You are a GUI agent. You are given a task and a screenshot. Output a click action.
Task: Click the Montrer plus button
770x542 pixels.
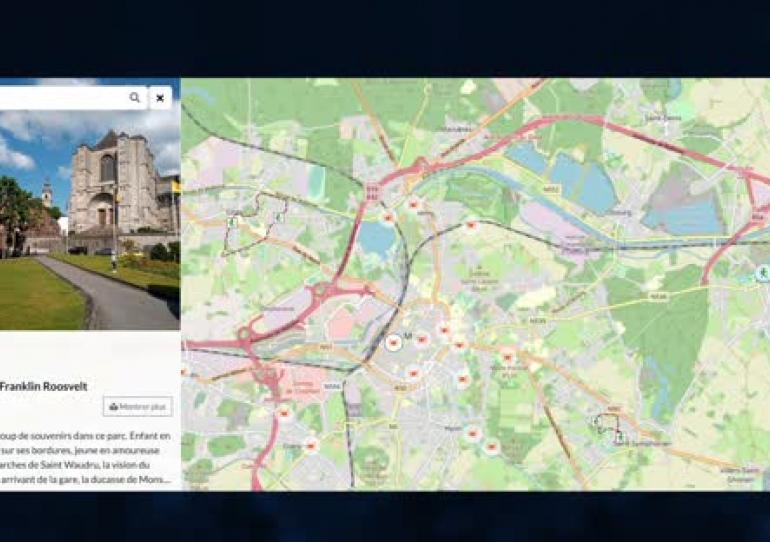click(x=138, y=406)
